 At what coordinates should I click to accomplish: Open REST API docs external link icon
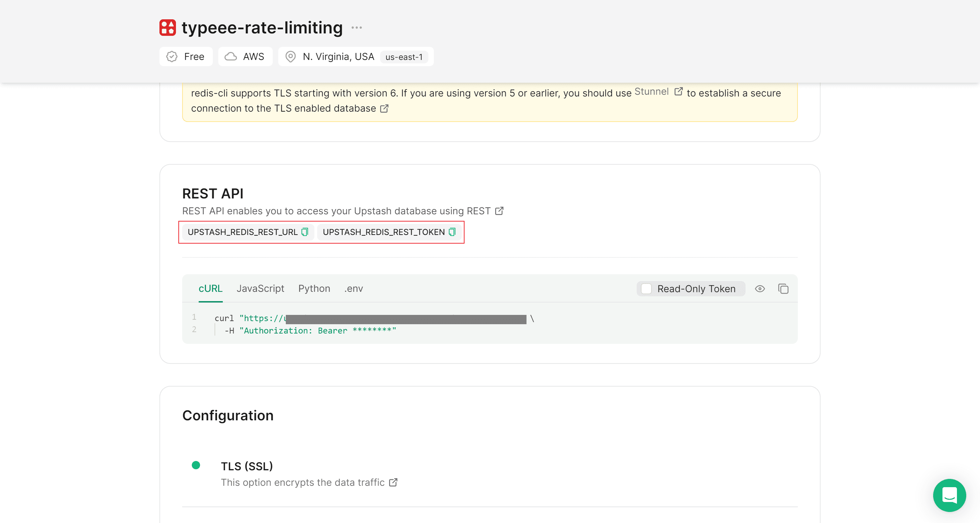pos(499,211)
